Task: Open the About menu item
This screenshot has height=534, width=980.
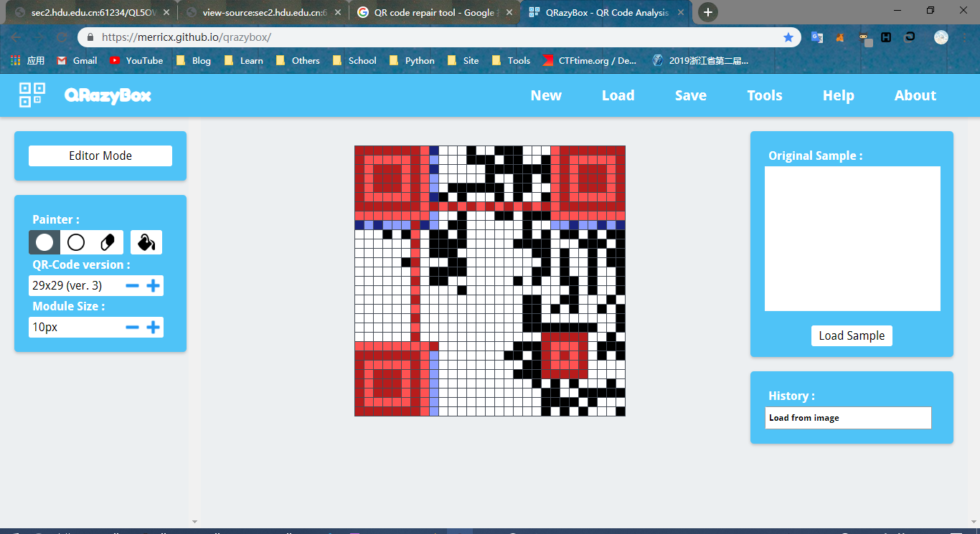Action: [915, 95]
